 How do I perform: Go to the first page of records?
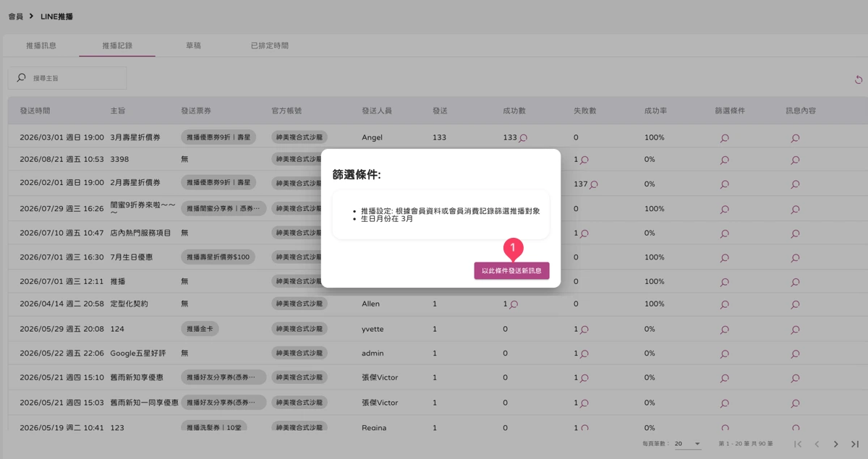[x=798, y=444]
